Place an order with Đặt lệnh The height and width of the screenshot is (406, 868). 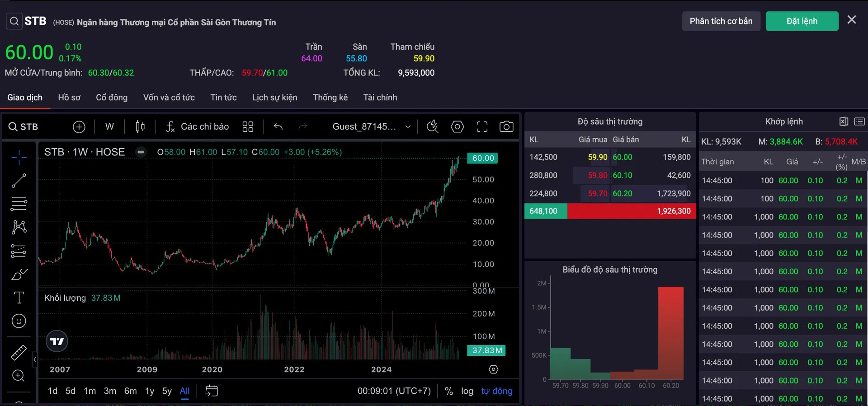pos(802,21)
